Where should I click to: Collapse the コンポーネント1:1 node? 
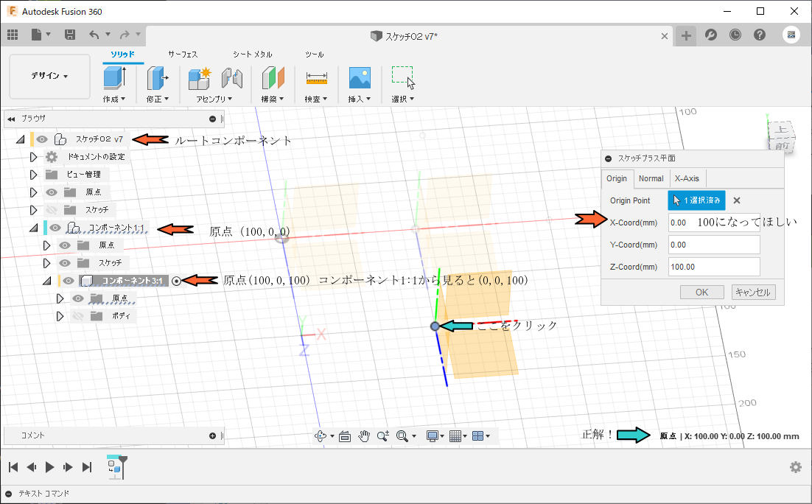point(34,228)
